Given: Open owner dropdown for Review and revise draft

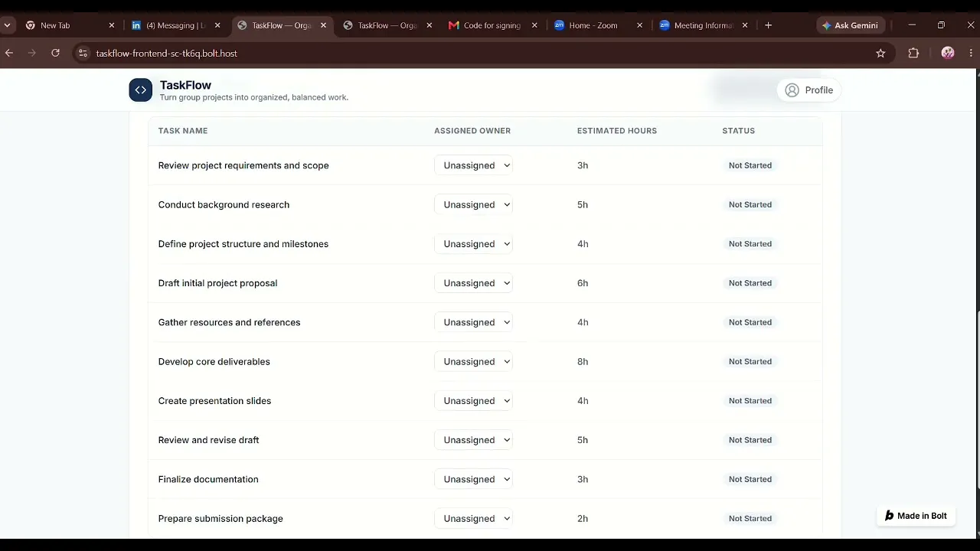Looking at the screenshot, I should click(x=473, y=440).
